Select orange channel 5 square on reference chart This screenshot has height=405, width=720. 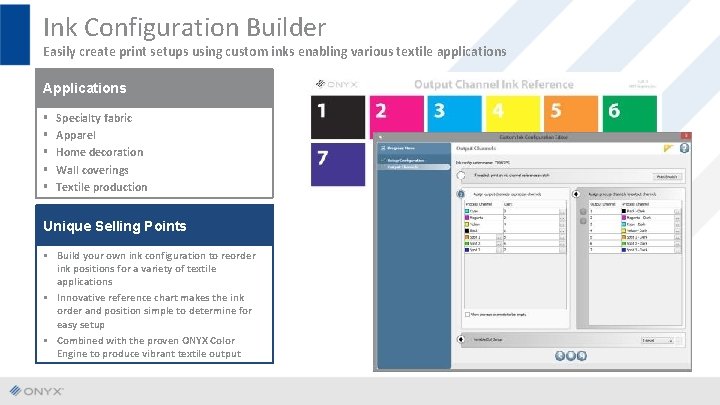(x=571, y=114)
